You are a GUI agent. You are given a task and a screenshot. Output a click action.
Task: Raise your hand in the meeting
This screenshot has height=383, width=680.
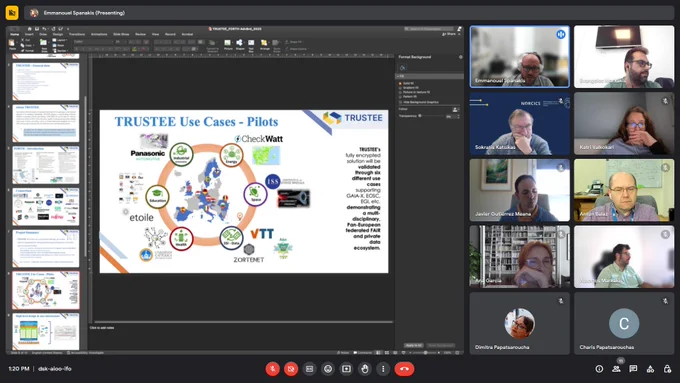(365, 369)
